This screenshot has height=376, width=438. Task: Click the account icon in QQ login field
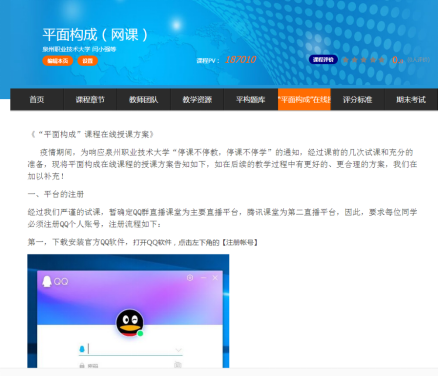click(x=82, y=349)
